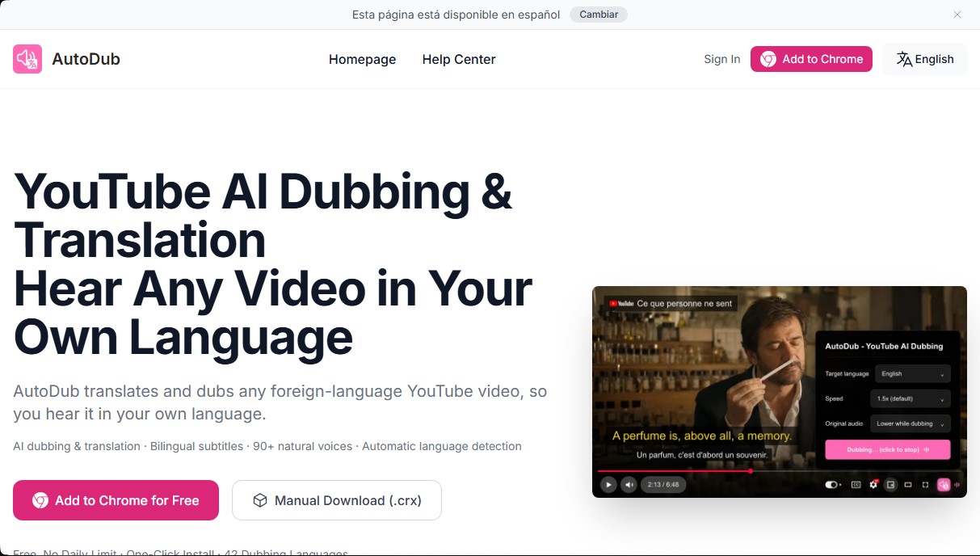The height and width of the screenshot is (556, 980).
Task: Open the Speed dropdown showing 1.5x (default)
Action: tap(910, 399)
